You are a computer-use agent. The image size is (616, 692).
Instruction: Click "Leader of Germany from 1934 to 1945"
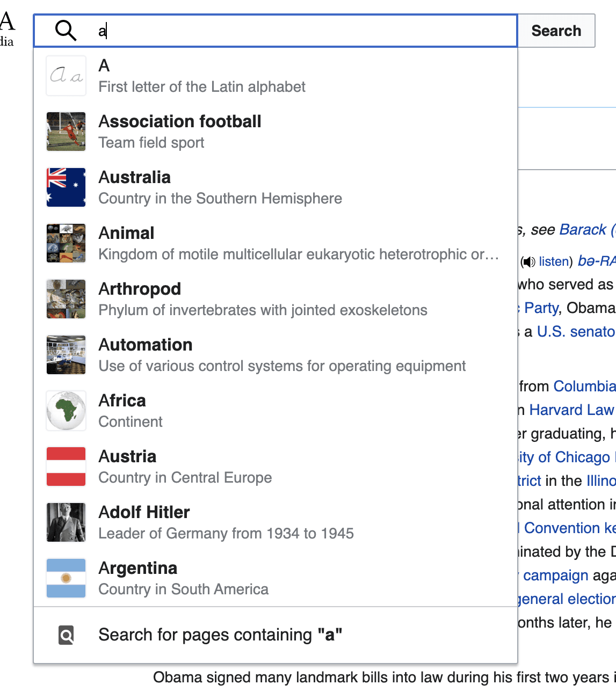point(226,534)
